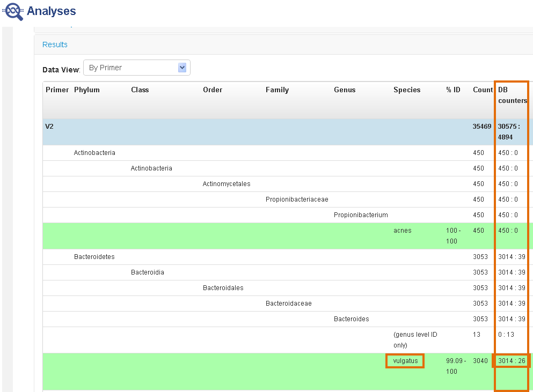The image size is (533, 392).
Task: Select the V2 primer row
Action: pyautogui.click(x=49, y=127)
